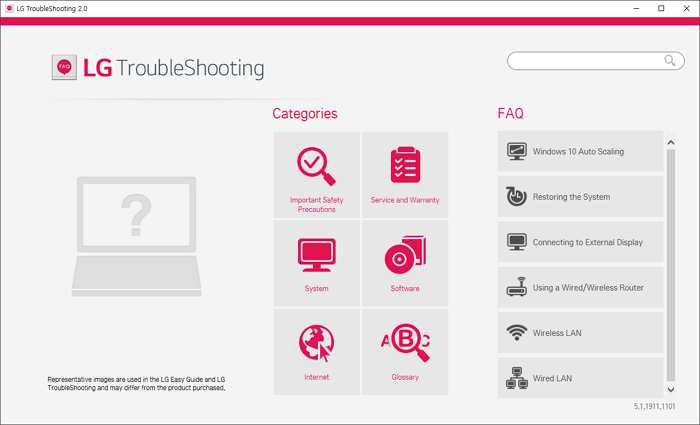The image size is (700, 425).
Task: Open the Glossary ABC magnifier icon
Action: coord(405,342)
